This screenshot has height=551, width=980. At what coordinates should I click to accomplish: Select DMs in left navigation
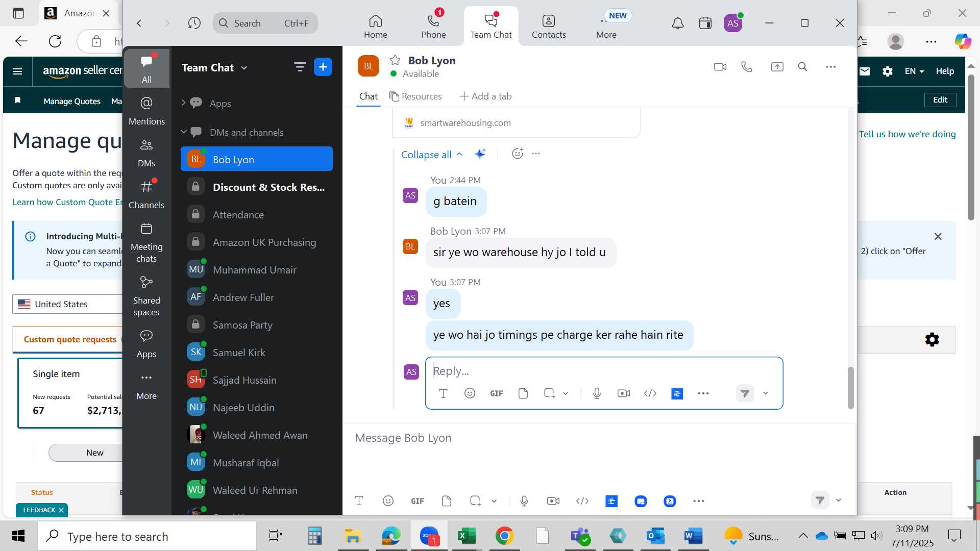[x=146, y=153]
